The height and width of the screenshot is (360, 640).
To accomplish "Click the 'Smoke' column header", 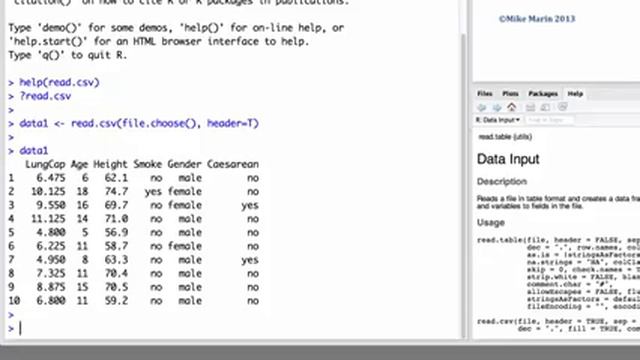I will pyautogui.click(x=148, y=164).
